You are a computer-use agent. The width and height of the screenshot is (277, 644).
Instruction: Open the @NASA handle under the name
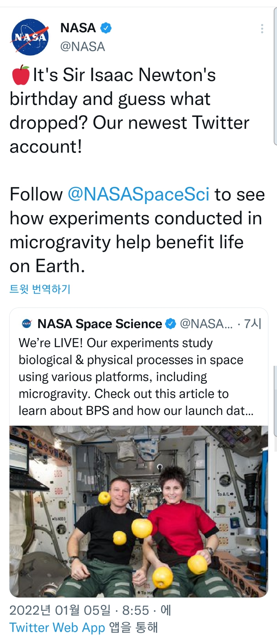83,47
